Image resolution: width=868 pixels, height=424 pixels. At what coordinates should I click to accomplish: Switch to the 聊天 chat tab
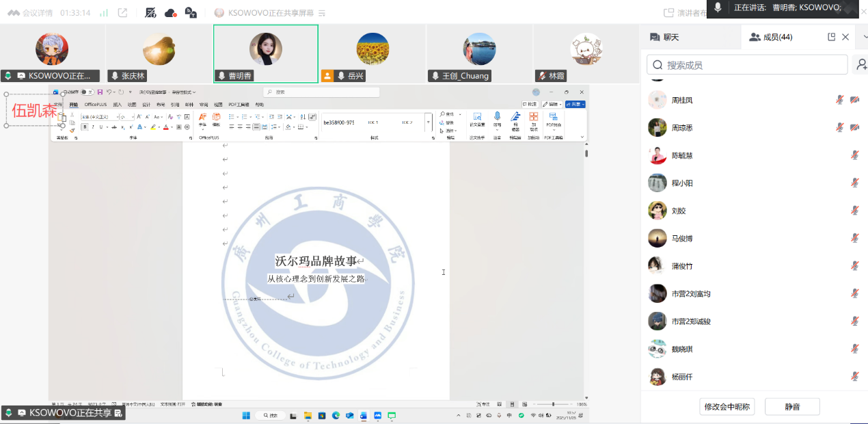(x=664, y=37)
